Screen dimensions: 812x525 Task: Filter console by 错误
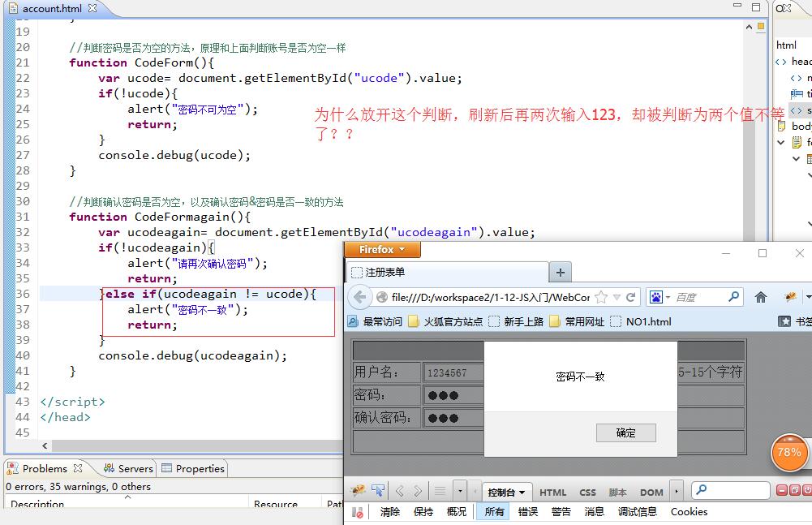pyautogui.click(x=528, y=512)
